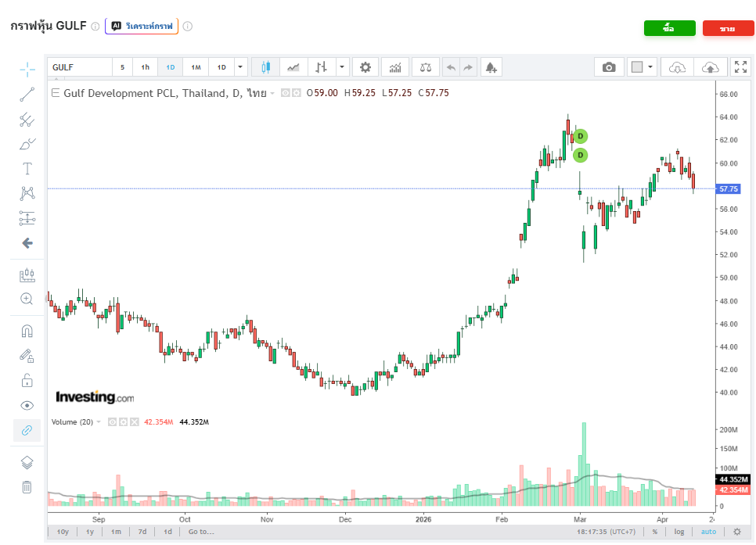Expand the Volume (20) legend dropdown
The width and height of the screenshot is (756, 545).
[99, 422]
